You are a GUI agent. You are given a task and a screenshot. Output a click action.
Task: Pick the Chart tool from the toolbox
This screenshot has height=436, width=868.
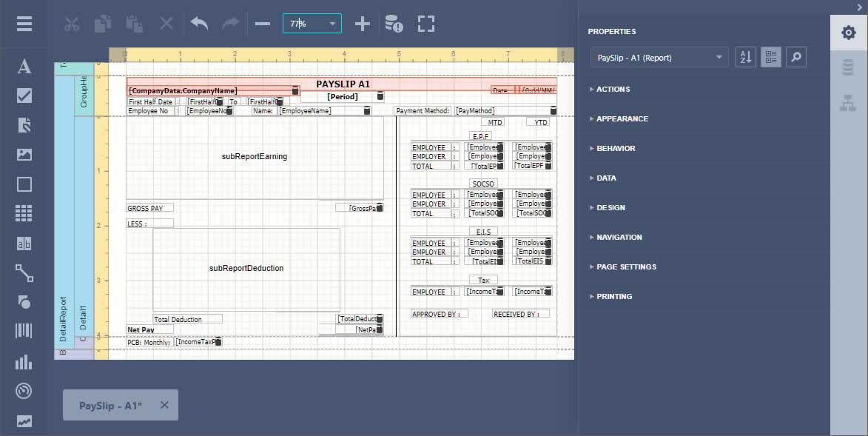24,362
